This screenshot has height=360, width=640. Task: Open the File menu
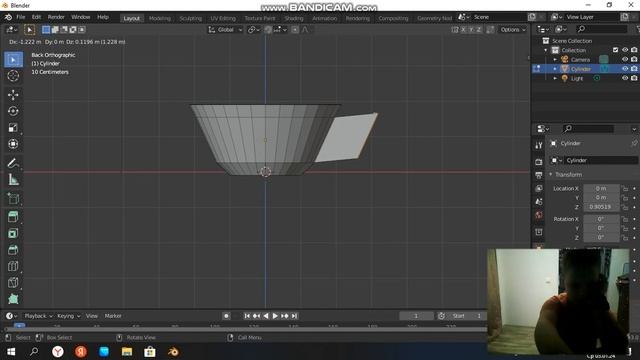click(x=20, y=17)
